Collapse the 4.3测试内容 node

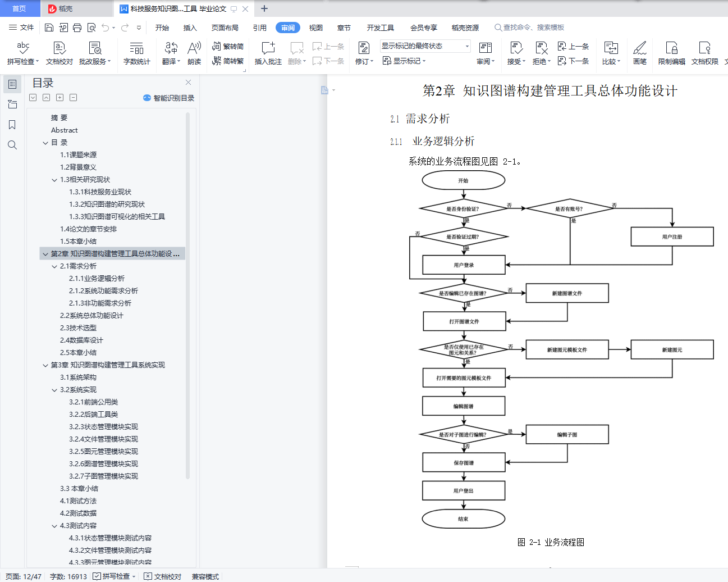[54, 526]
